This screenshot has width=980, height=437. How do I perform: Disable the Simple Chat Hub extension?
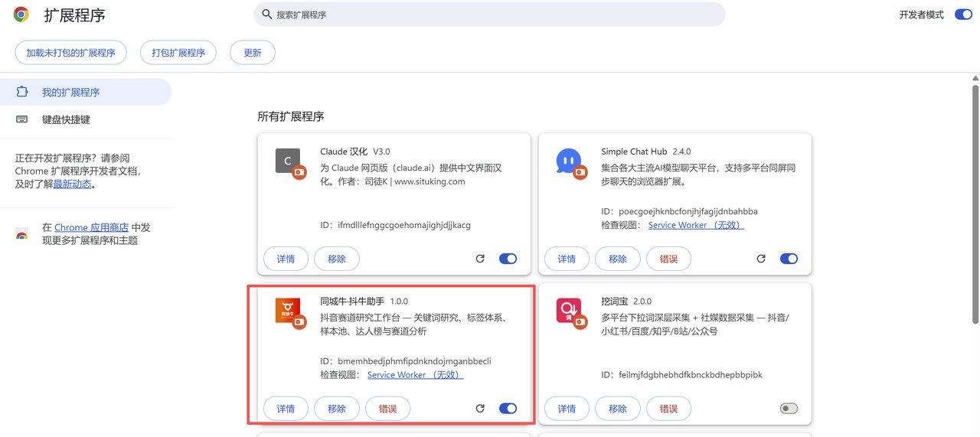[x=789, y=259]
